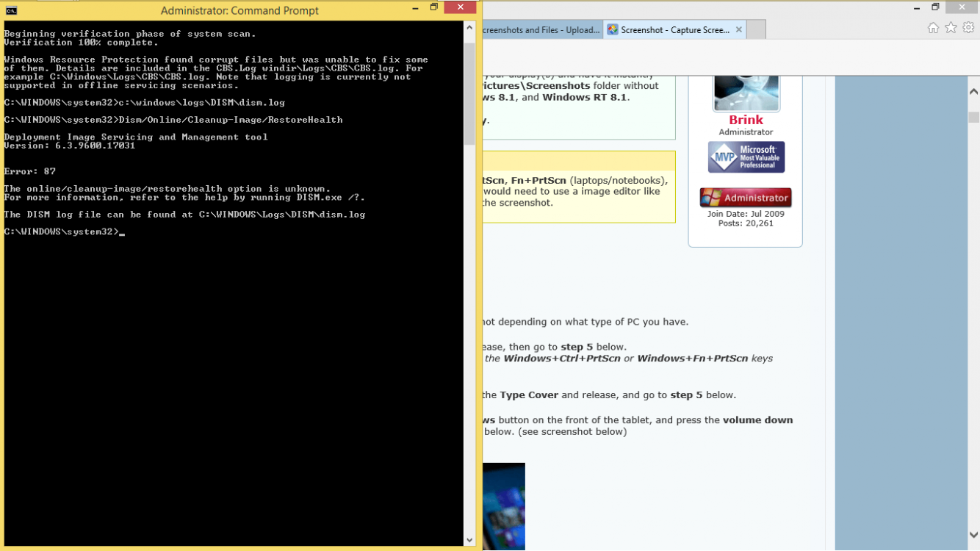This screenshot has width=980, height=551.
Task: Open the Command Prompt system menu icon
Action: tap(10, 10)
